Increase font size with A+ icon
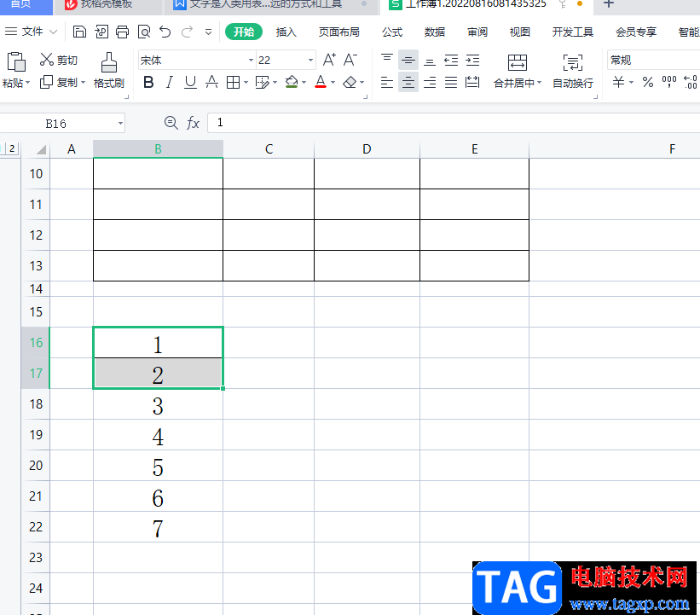 tap(329, 60)
